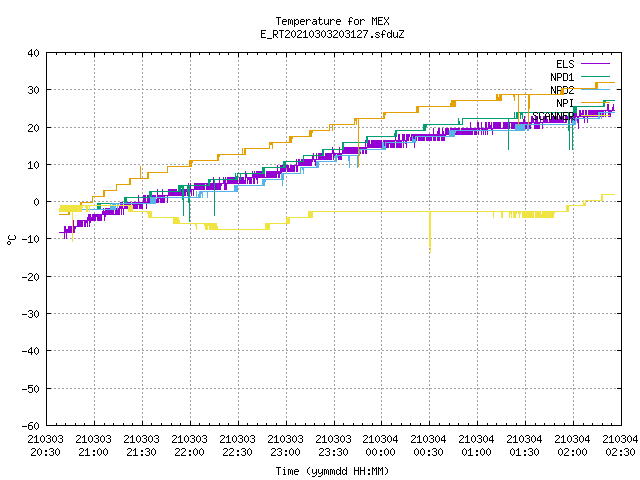Click the NPD1 legend label
This screenshot has width=640, height=480.
coord(562,77)
